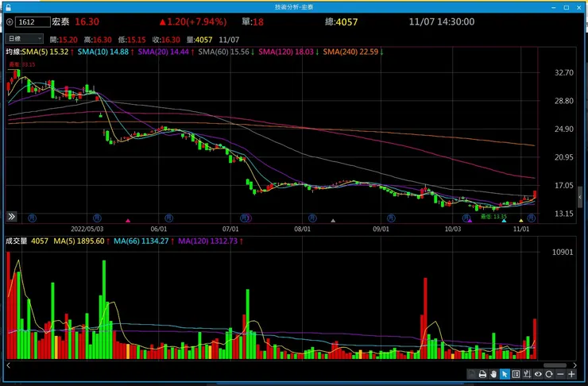Expand the double-chevron panel button
588x386 pixels.
[x=12, y=216]
